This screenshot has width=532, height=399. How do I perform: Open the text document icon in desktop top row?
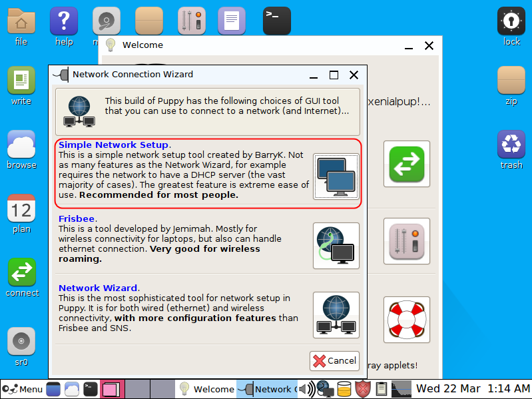tap(232, 21)
